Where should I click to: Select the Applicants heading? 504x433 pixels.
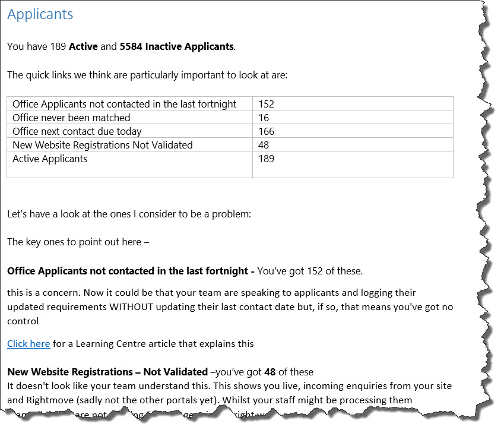[40, 14]
